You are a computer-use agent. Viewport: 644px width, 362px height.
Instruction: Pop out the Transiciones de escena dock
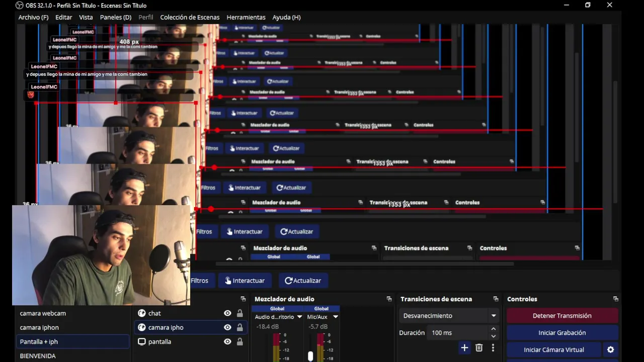tap(496, 299)
